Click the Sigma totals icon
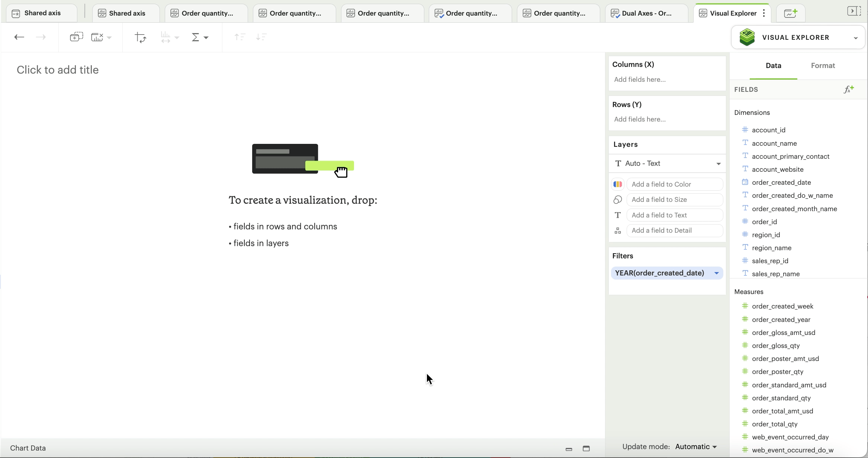This screenshot has width=868, height=458. click(196, 37)
